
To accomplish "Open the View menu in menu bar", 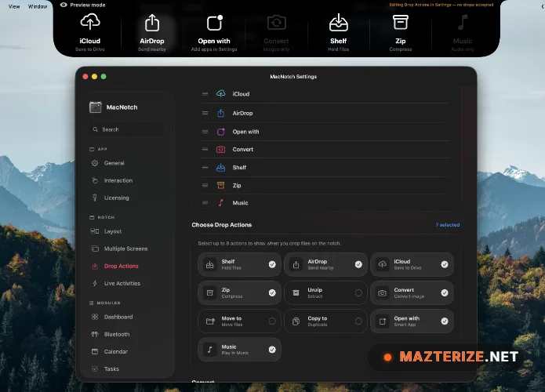I will (14, 6).
